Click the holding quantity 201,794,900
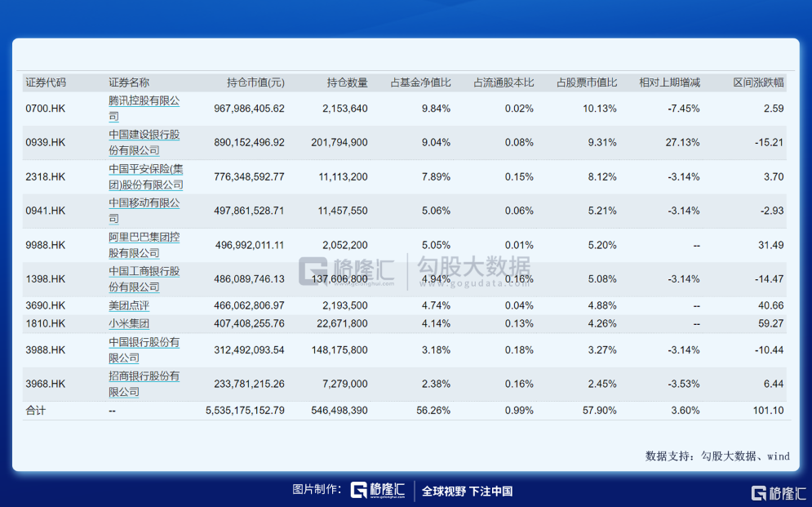Screen dimensions: 812x507 [x=339, y=142]
